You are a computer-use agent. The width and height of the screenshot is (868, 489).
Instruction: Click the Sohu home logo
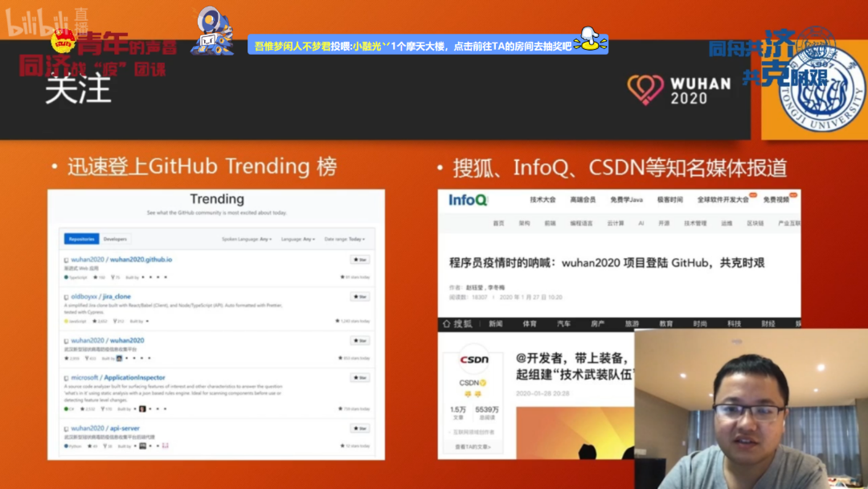(x=458, y=323)
